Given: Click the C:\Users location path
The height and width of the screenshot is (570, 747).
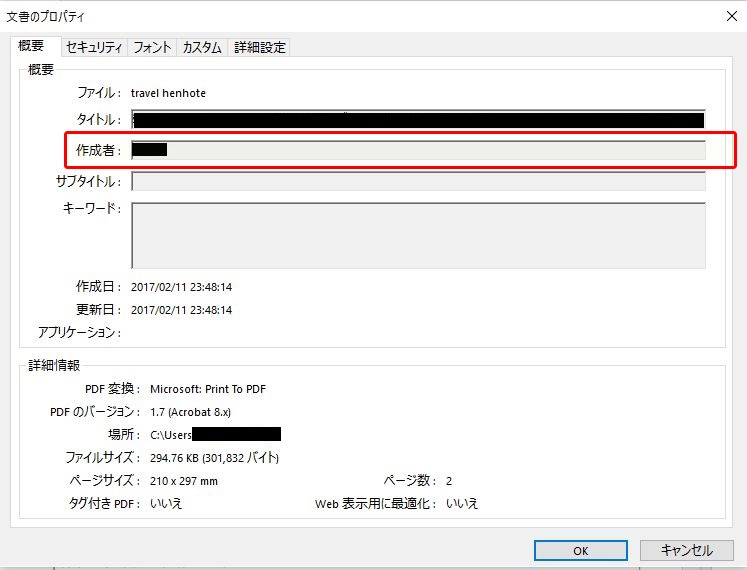Looking at the screenshot, I should tap(215, 435).
